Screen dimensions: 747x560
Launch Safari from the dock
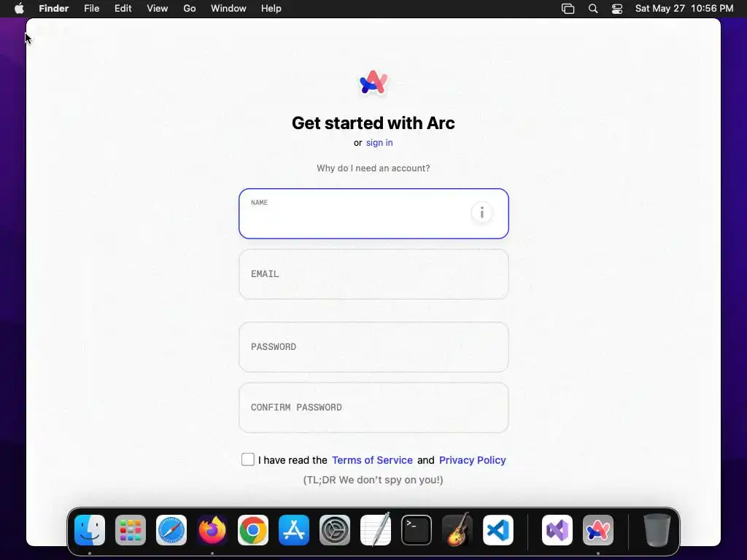point(171,530)
